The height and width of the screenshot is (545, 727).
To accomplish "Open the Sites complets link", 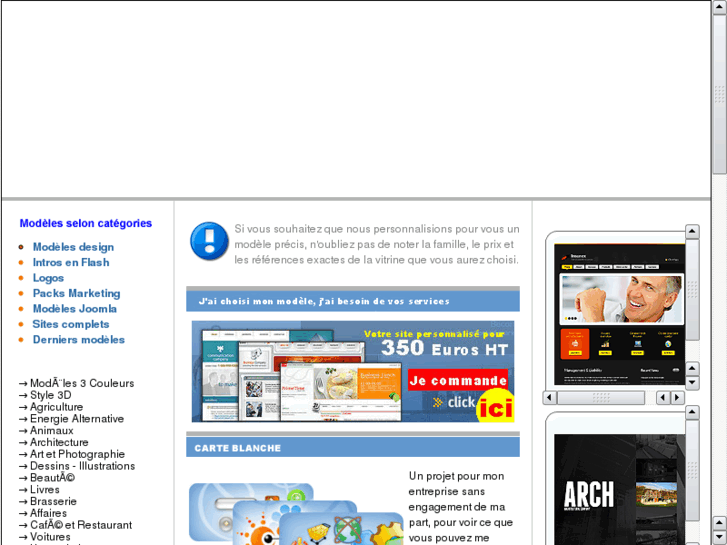I will (x=71, y=324).
